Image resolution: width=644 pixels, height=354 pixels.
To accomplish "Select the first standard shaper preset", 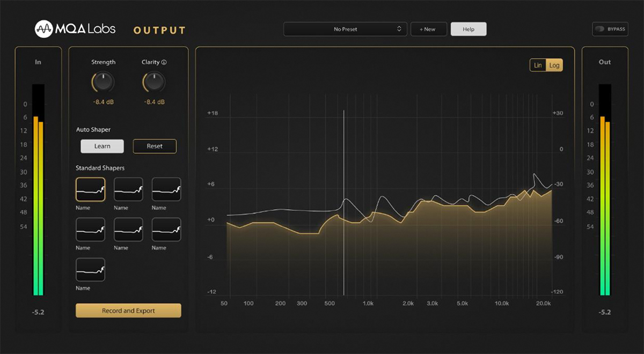I will pos(90,189).
